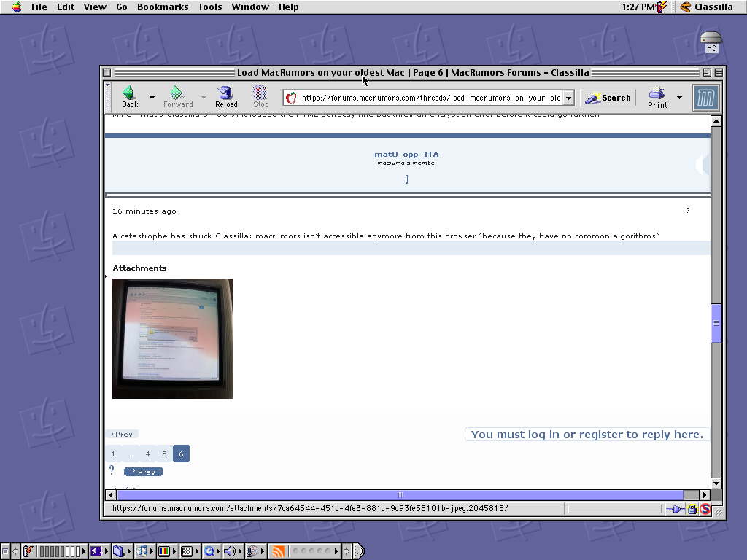Click the horizontal scrollbar thumb

[400, 495]
